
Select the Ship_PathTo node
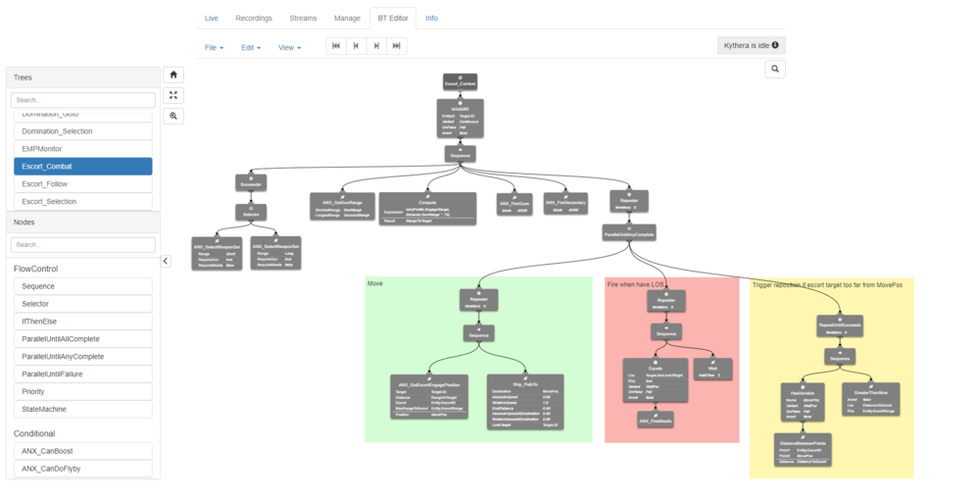[x=525, y=402]
